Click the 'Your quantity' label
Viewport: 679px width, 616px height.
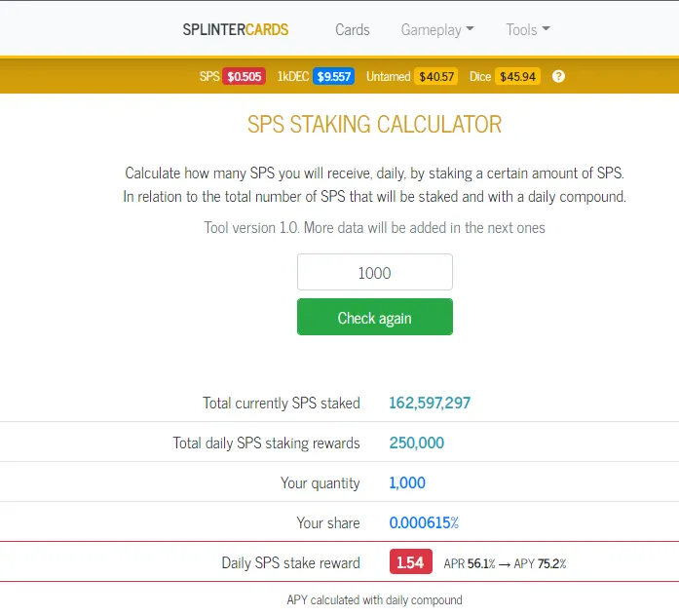click(x=320, y=483)
